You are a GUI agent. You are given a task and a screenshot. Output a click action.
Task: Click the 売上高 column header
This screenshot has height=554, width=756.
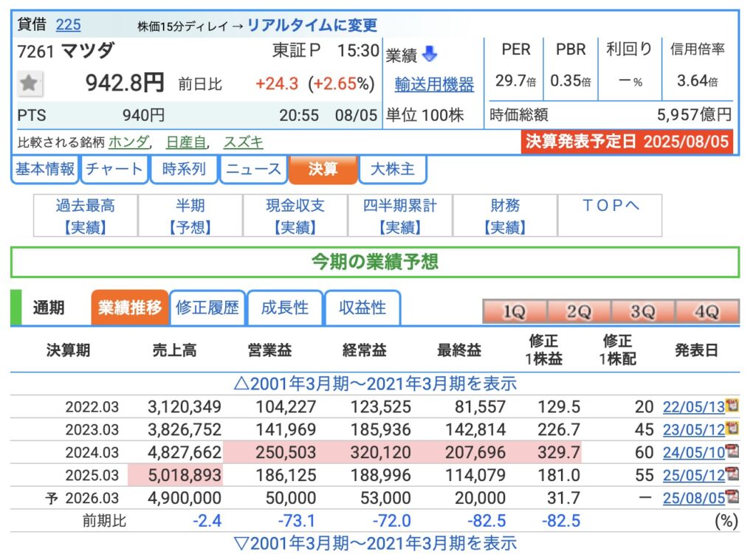174,350
